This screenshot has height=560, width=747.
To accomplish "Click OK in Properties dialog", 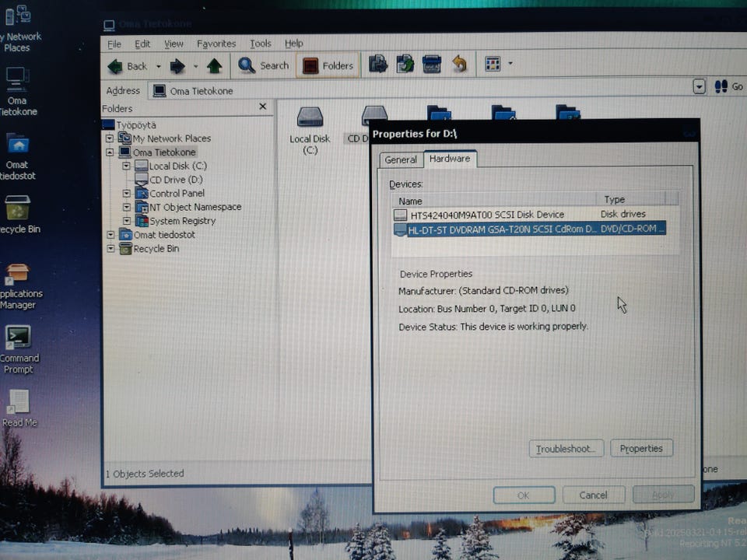I will coord(524,495).
